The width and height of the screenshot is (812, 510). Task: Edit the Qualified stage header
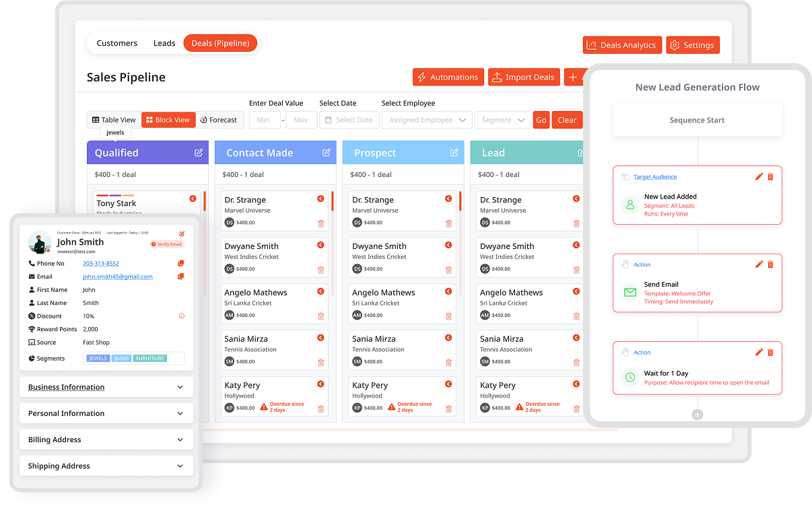tap(199, 153)
